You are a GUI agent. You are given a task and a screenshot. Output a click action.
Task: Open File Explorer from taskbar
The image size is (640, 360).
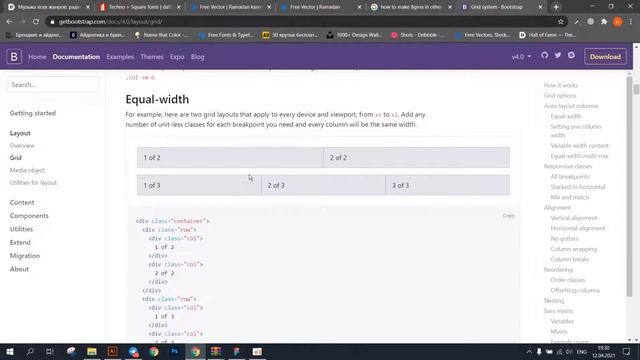(x=92, y=351)
